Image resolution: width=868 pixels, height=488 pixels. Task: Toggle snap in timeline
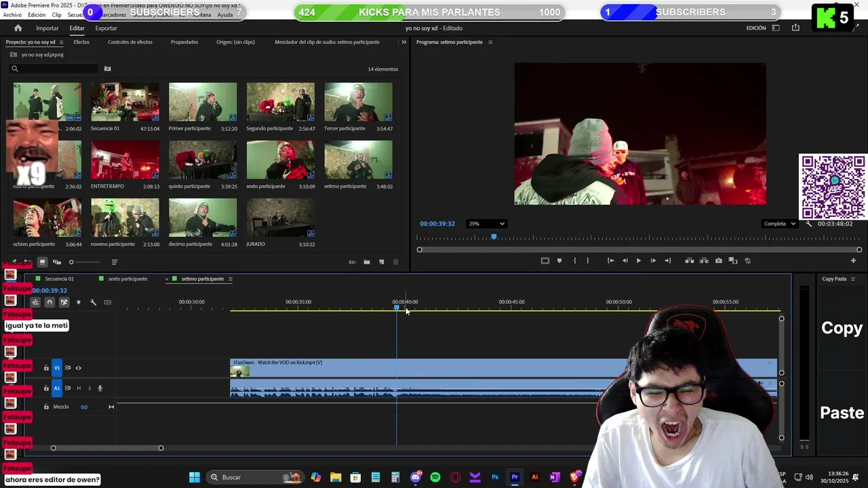coord(50,302)
